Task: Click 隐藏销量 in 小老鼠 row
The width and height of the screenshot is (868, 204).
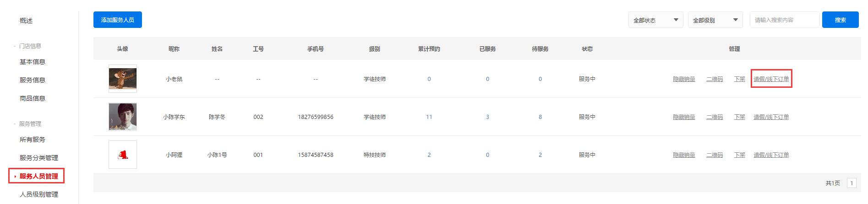Action: click(x=684, y=79)
